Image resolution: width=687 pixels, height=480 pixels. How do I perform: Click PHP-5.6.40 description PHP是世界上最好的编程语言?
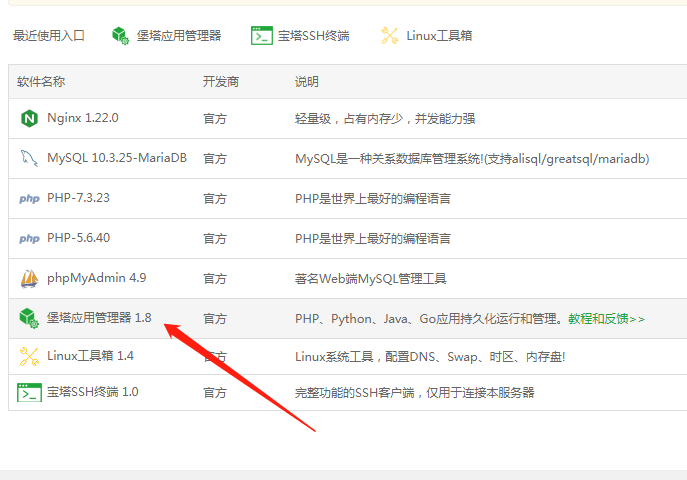click(x=373, y=239)
